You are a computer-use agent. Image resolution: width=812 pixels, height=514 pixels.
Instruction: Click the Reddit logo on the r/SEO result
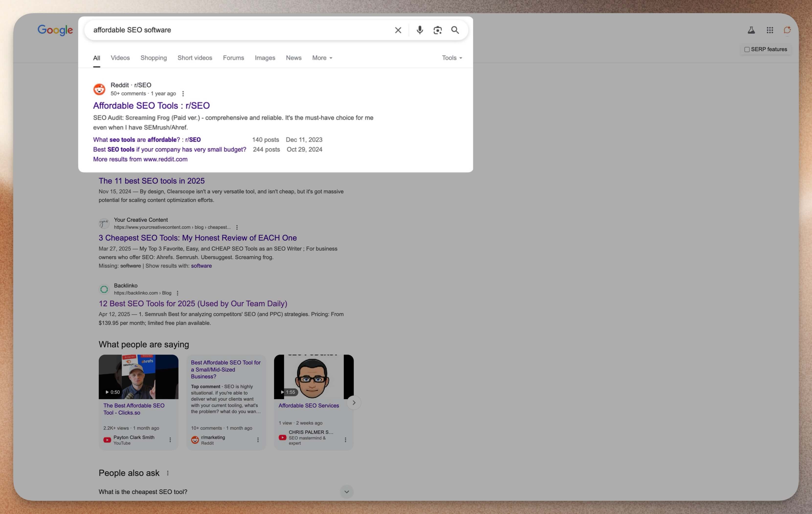click(100, 89)
